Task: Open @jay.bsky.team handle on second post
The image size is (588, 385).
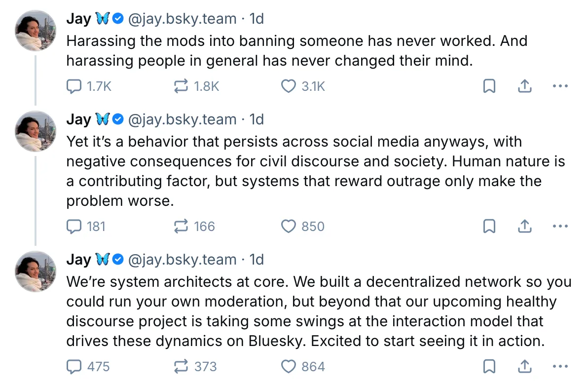Action: pyautogui.click(x=182, y=119)
